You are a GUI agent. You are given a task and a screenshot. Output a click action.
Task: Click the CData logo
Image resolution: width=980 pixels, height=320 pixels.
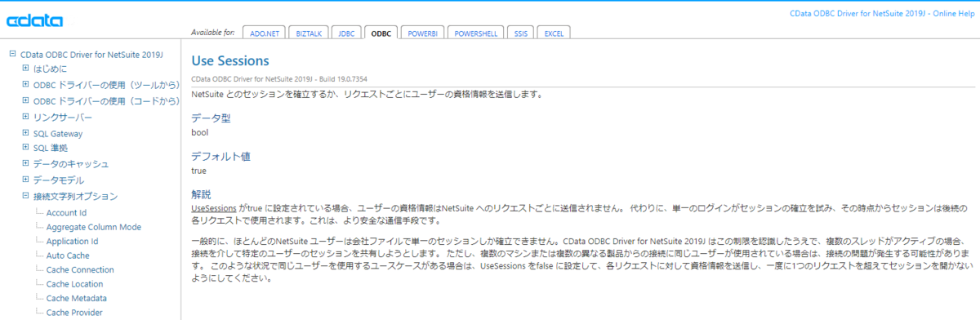[33, 20]
